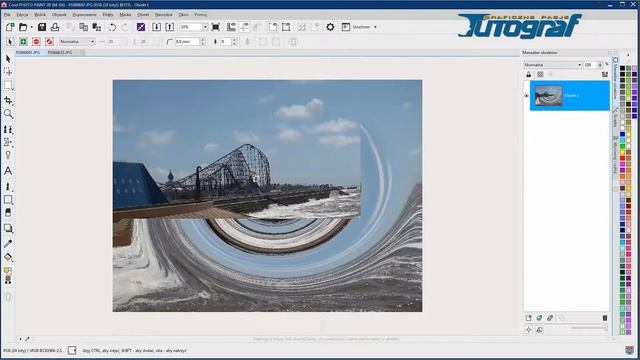The width and height of the screenshot is (640, 360).
Task: Select the Rectangle shape tool
Action: click(8, 200)
